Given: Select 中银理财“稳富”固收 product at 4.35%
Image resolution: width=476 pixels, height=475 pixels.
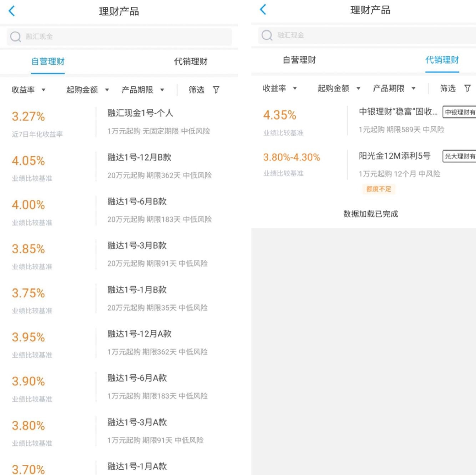Looking at the screenshot, I should (x=397, y=112).
